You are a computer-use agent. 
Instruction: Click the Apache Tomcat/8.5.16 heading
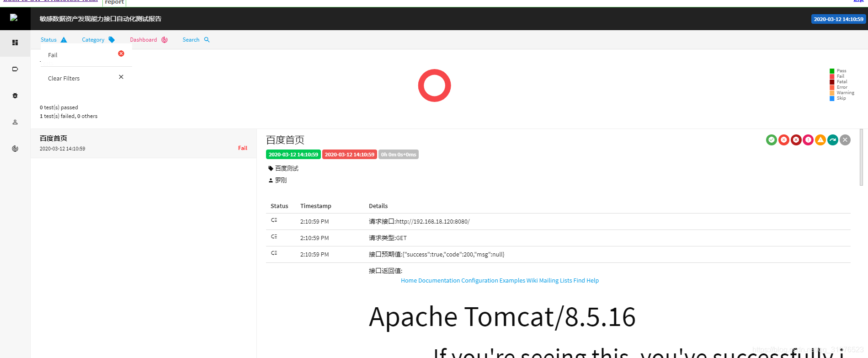(502, 317)
